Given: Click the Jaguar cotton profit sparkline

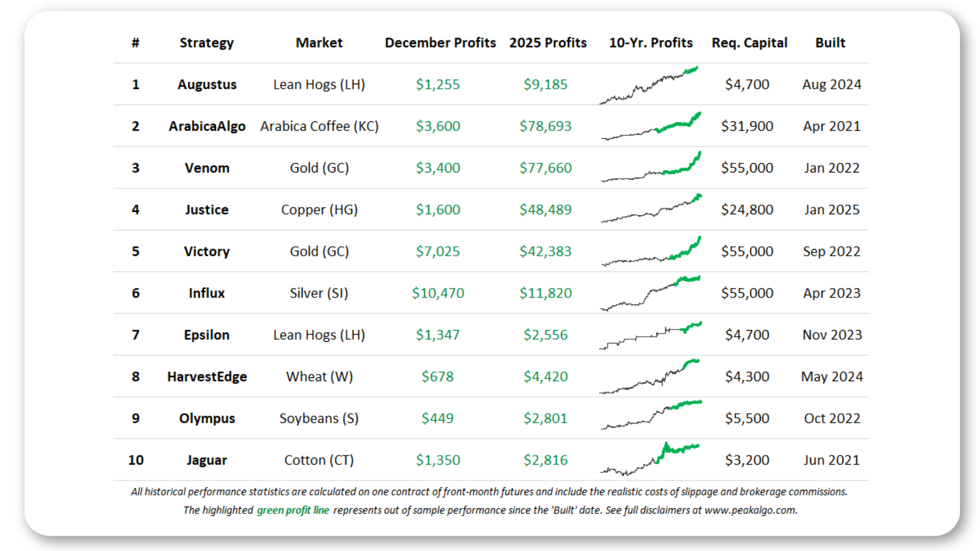Looking at the screenshot, I should pos(650,459).
